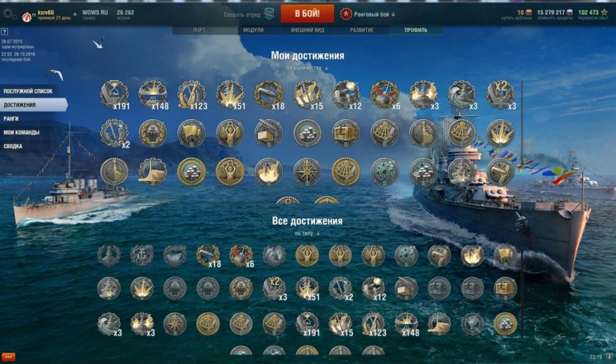Open the help question mark icon

(5, 32)
